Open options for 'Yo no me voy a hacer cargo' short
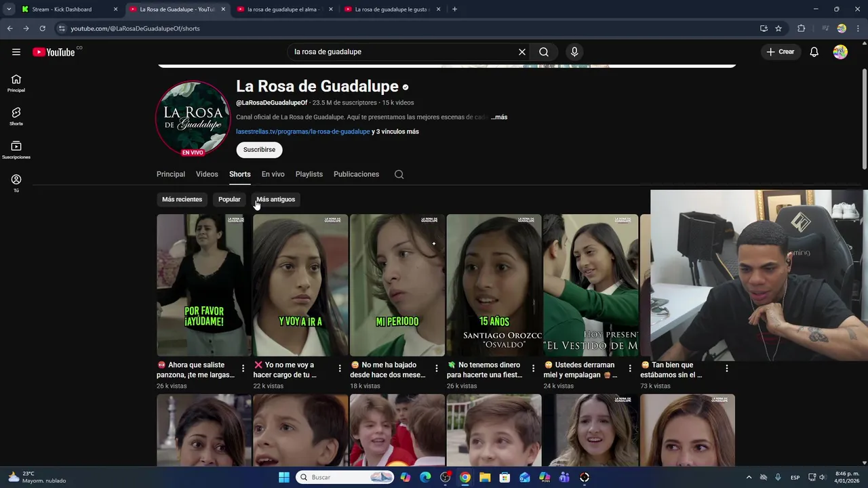 click(340, 369)
